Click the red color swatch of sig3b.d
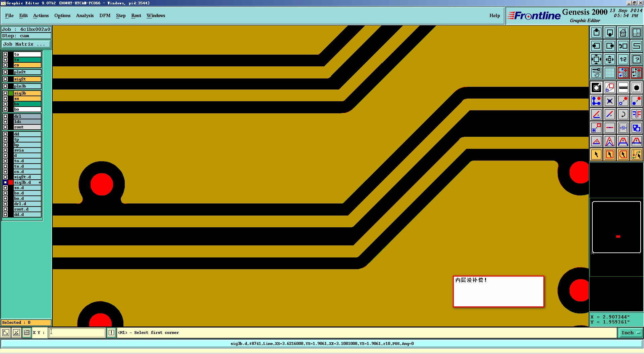The height and width of the screenshot is (354, 644). click(11, 182)
